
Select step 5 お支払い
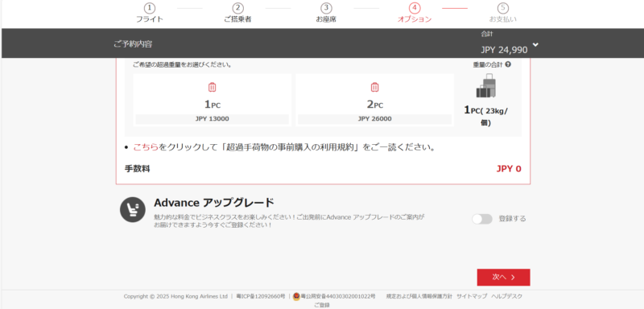point(502,13)
